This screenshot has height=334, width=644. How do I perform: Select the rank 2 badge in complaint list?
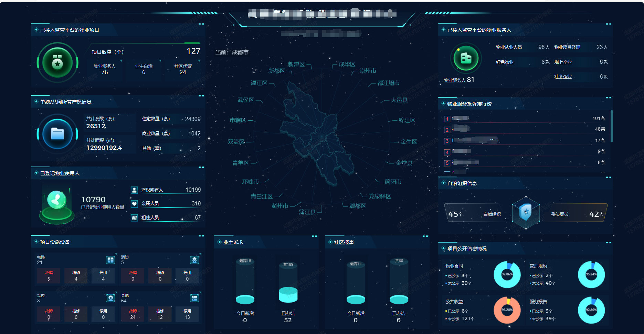447,130
